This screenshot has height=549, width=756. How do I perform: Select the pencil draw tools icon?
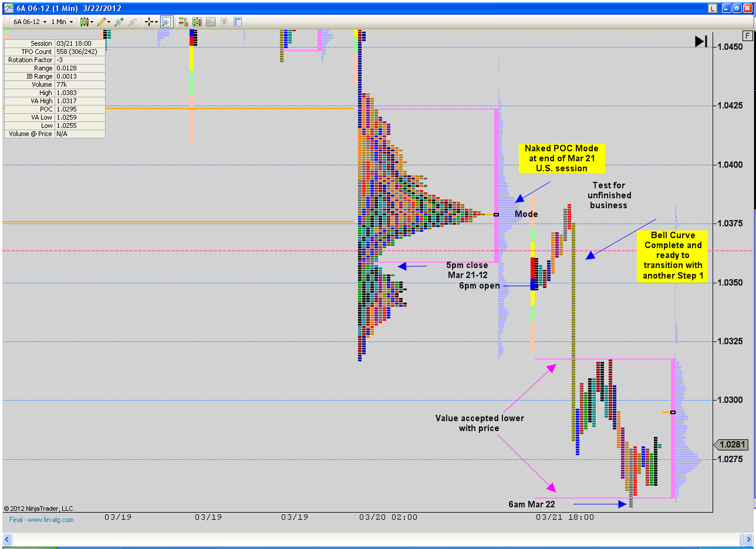(102, 22)
